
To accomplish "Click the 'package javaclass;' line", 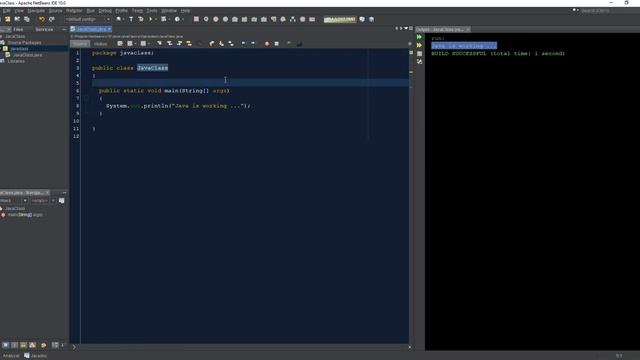I will click(123, 53).
